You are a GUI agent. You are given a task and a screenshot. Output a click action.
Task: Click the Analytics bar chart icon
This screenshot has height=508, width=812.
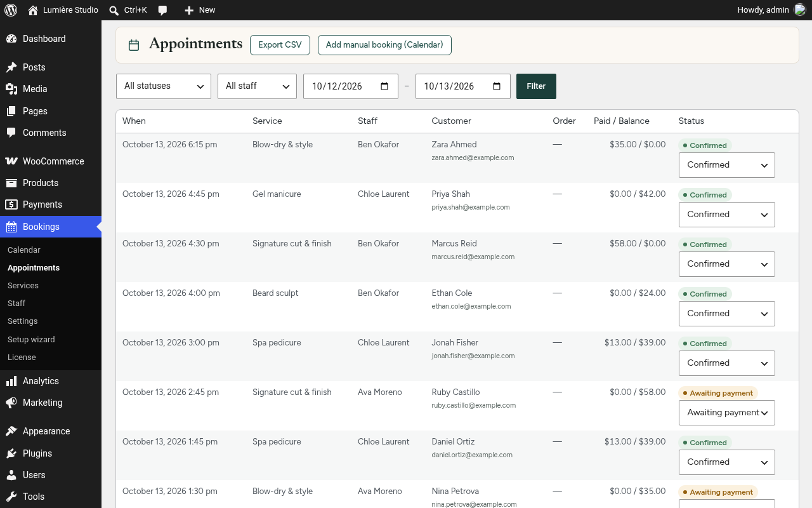point(11,381)
